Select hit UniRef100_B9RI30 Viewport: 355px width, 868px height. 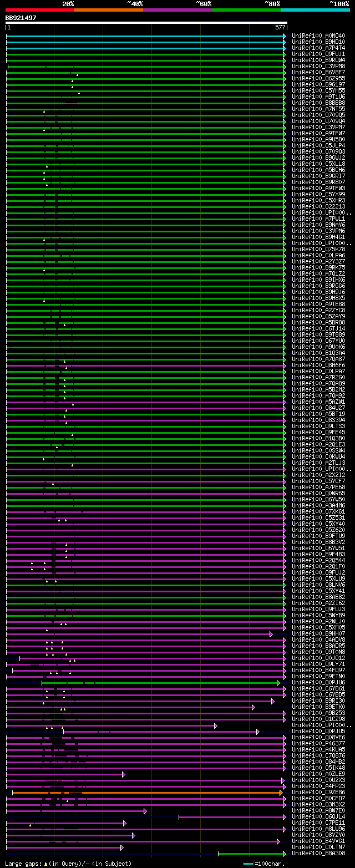pyautogui.click(x=318, y=701)
